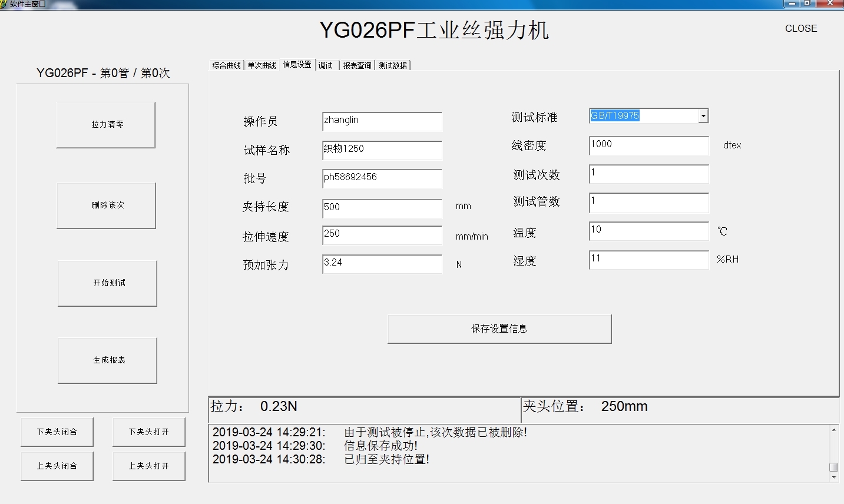
Task: Focus the 试样名称 input field
Action: pyautogui.click(x=382, y=150)
